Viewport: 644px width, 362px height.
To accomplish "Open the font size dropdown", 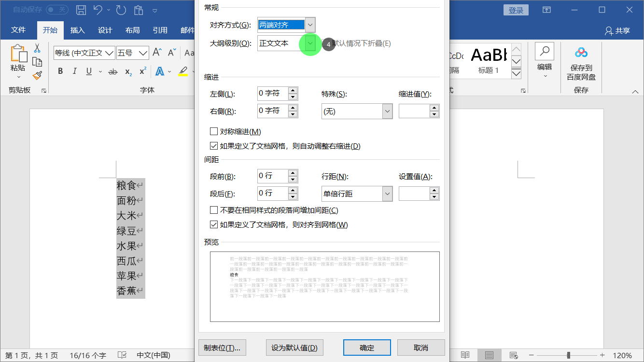I will coord(144,53).
